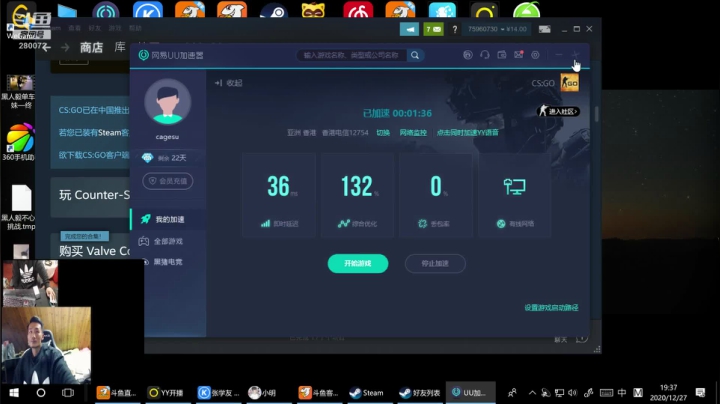
Task: Click the CS:GO已在中国推出 text in Steam
Action: (x=94, y=110)
